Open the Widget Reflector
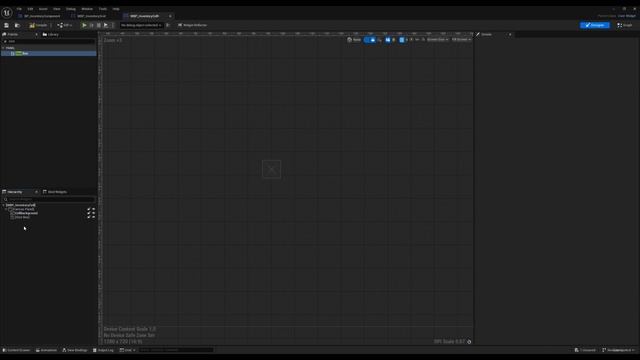The width and height of the screenshot is (640, 360). coord(192,25)
